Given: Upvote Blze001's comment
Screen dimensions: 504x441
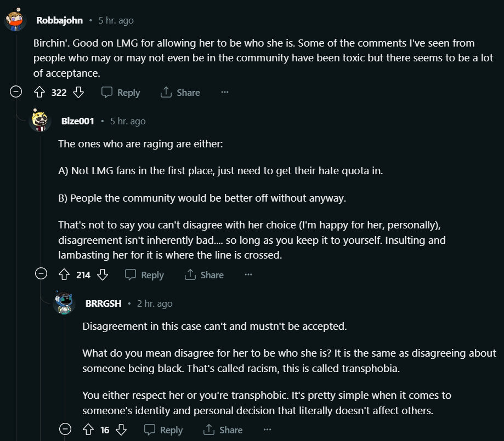Looking at the screenshot, I should pyautogui.click(x=64, y=274).
